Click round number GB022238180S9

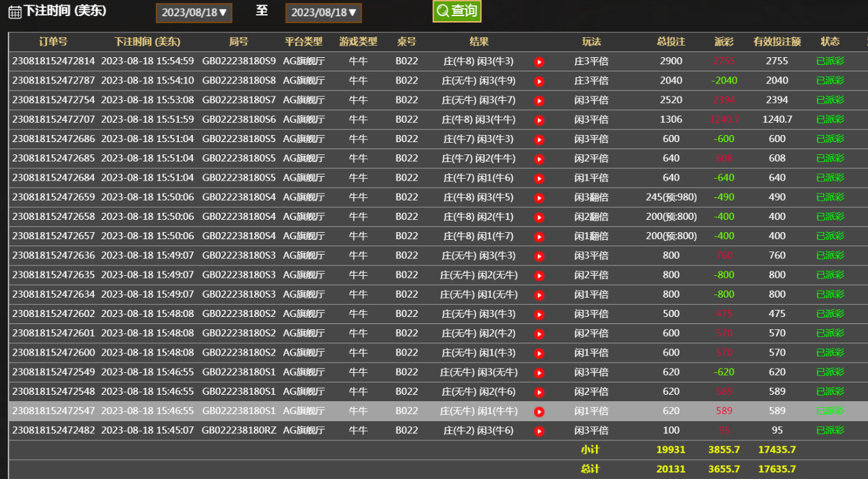pos(239,62)
